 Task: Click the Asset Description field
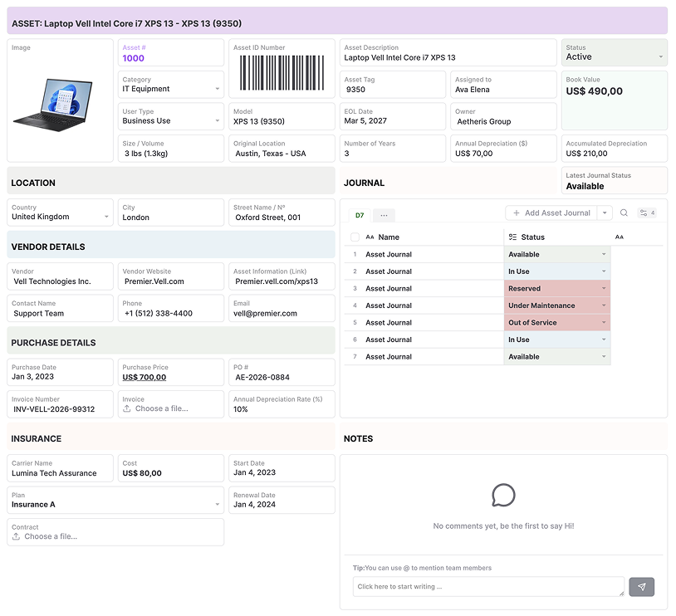(448, 52)
